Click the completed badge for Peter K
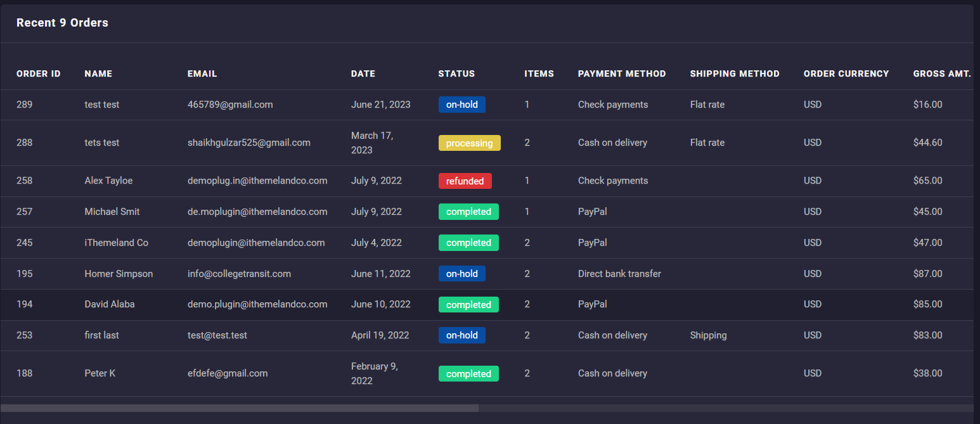 coord(468,374)
